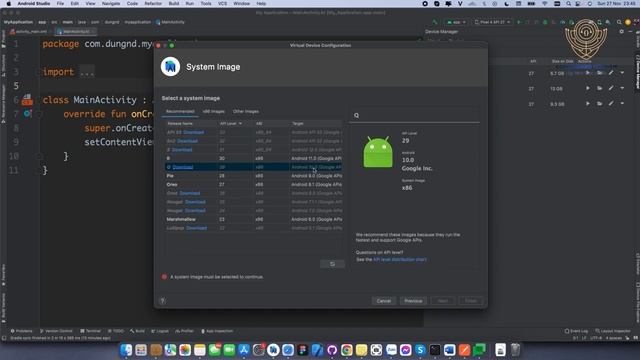Click the Previous button
640x360 pixels.
(x=413, y=301)
